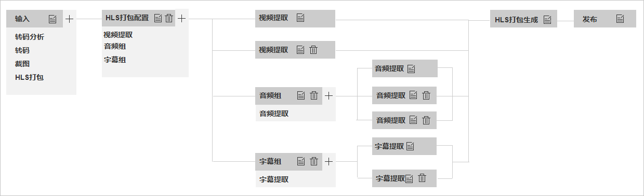644x196 pixels.
Task: Add an item to 字幕组 with plus
Action: point(328,161)
